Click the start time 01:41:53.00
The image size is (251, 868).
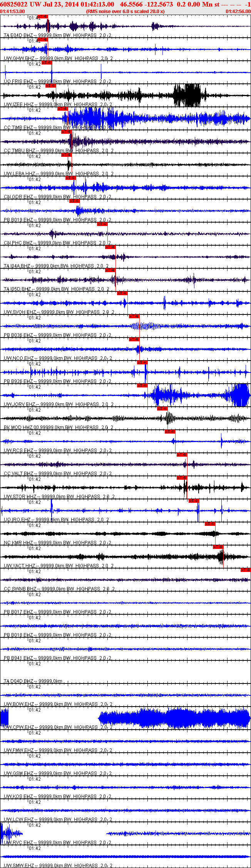pos(12,12)
